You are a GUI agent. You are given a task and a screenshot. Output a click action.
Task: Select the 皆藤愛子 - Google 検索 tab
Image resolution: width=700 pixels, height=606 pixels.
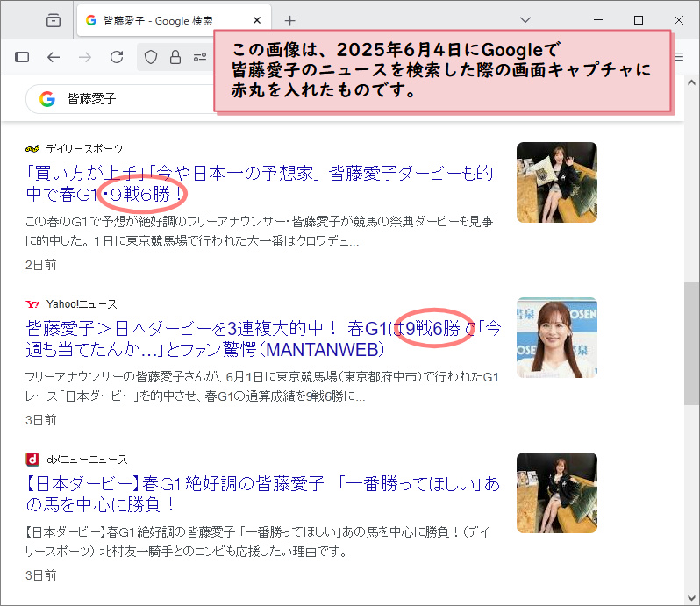pyautogui.click(x=174, y=20)
